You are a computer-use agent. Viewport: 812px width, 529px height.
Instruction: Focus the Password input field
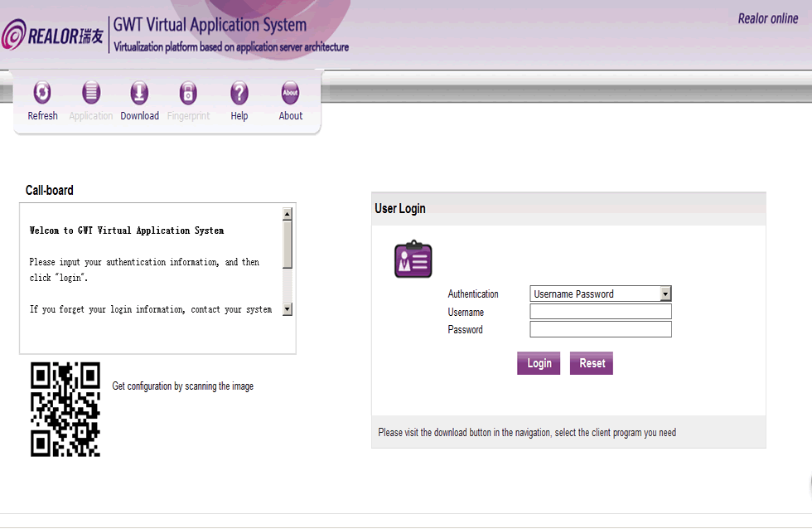coord(601,329)
